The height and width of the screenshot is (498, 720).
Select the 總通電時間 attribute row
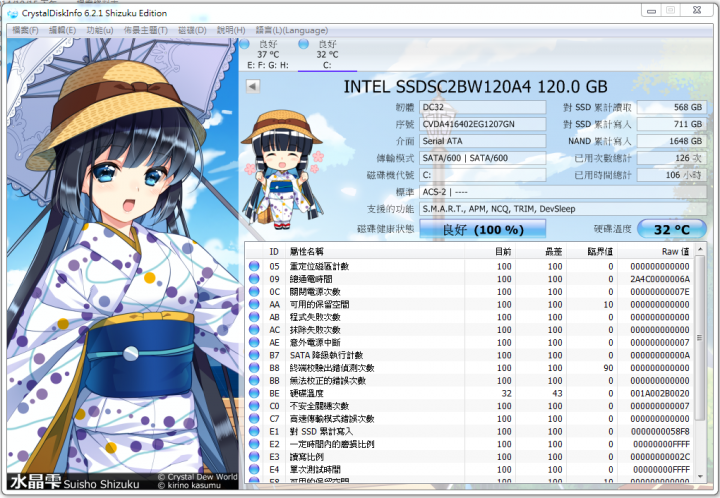[470, 279]
